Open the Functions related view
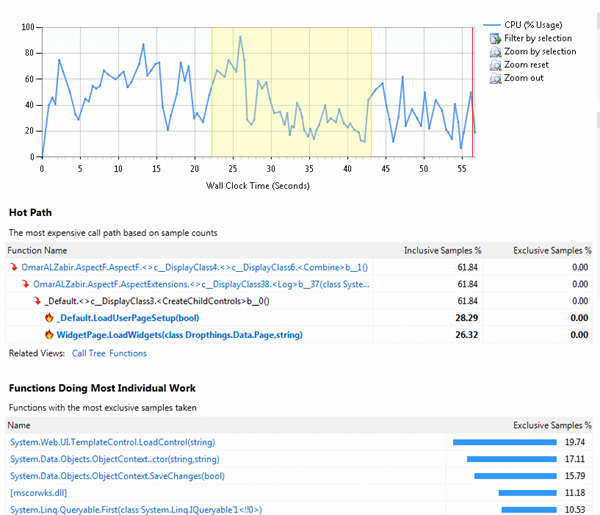This screenshot has width=600, height=515. click(x=128, y=353)
